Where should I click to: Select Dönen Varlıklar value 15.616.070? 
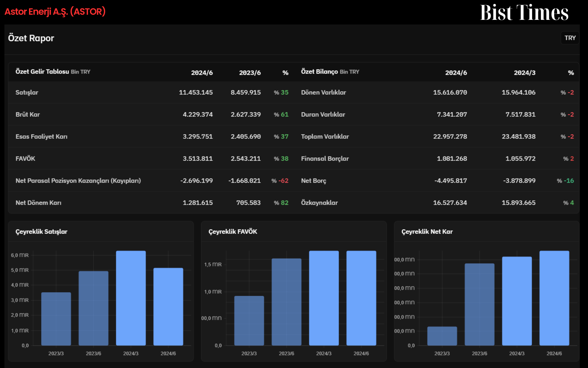click(450, 92)
